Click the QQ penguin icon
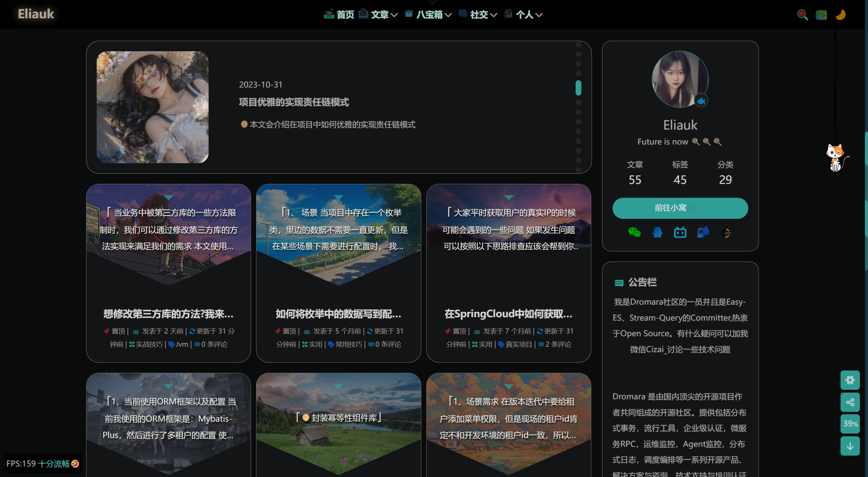The height and width of the screenshot is (477, 868). click(657, 232)
